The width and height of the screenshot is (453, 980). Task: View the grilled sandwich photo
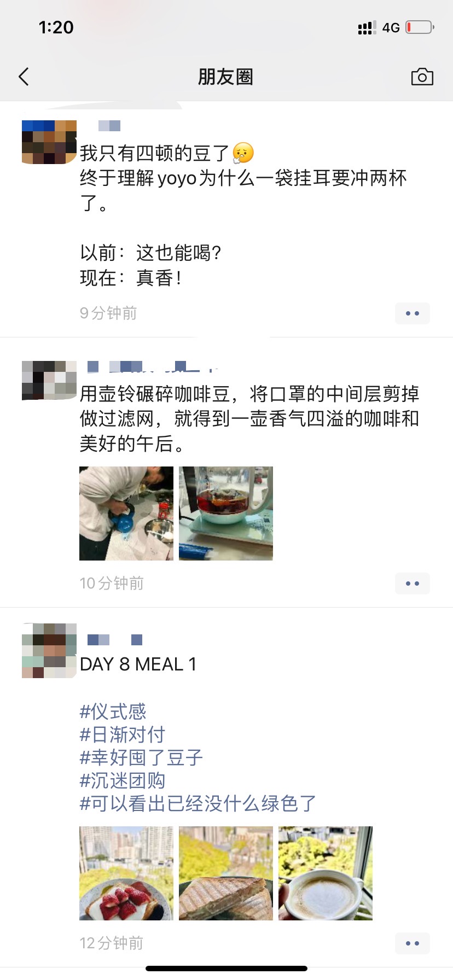click(x=226, y=873)
